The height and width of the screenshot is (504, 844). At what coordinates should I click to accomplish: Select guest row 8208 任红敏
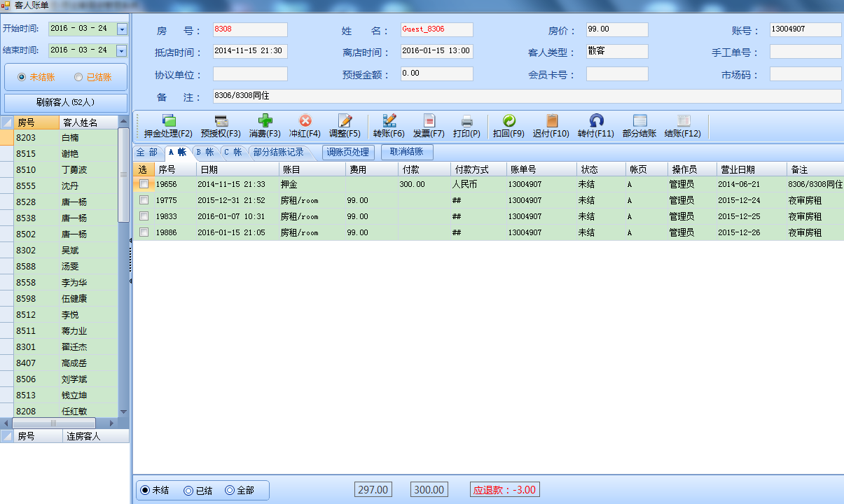pyautogui.click(x=66, y=411)
